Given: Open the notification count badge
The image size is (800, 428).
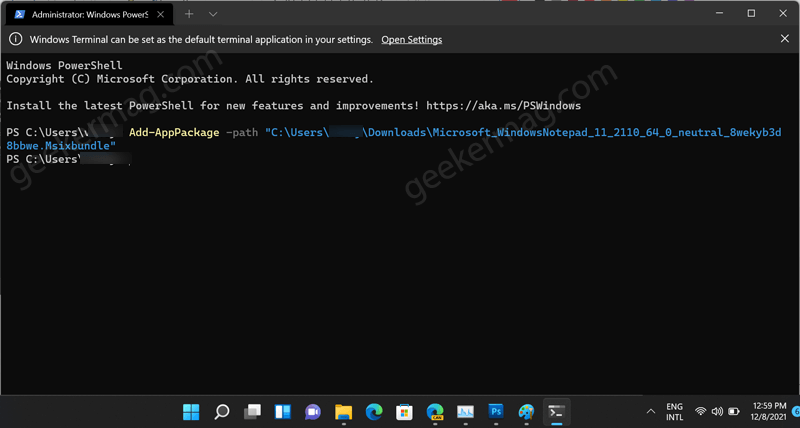Looking at the screenshot, I should coord(796,411).
